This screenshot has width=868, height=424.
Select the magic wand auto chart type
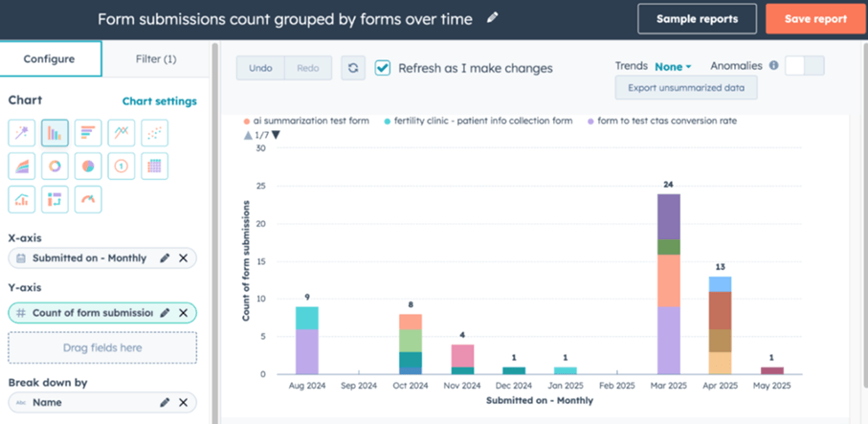22,133
